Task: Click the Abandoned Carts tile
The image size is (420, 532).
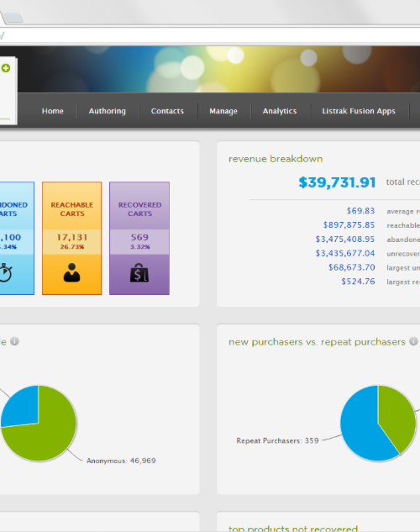Action: click(x=17, y=238)
